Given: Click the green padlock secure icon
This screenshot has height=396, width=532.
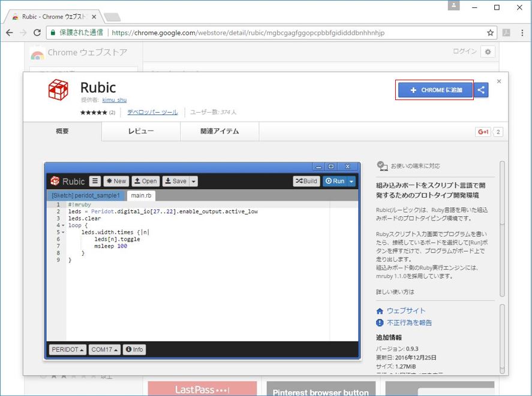Looking at the screenshot, I should pyautogui.click(x=53, y=32).
